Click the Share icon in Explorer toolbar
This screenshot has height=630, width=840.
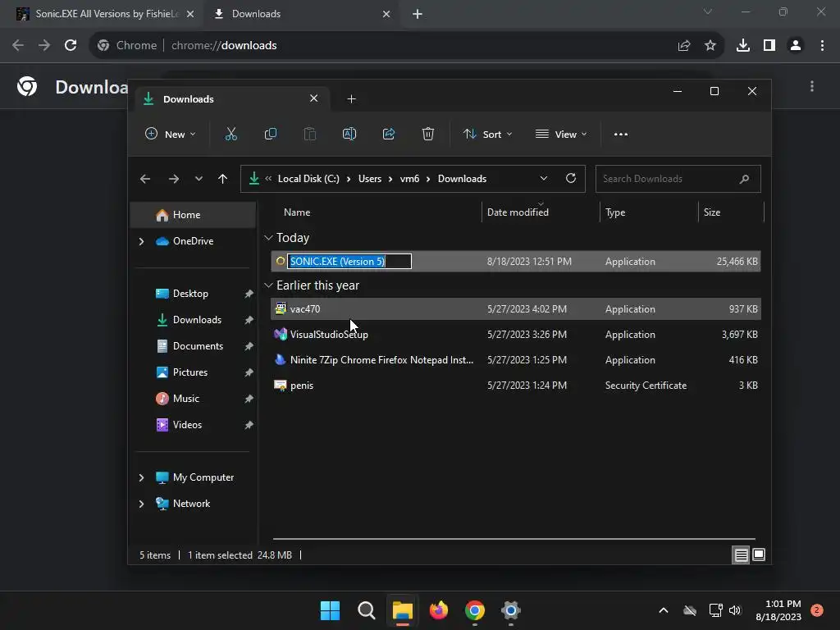pyautogui.click(x=389, y=134)
